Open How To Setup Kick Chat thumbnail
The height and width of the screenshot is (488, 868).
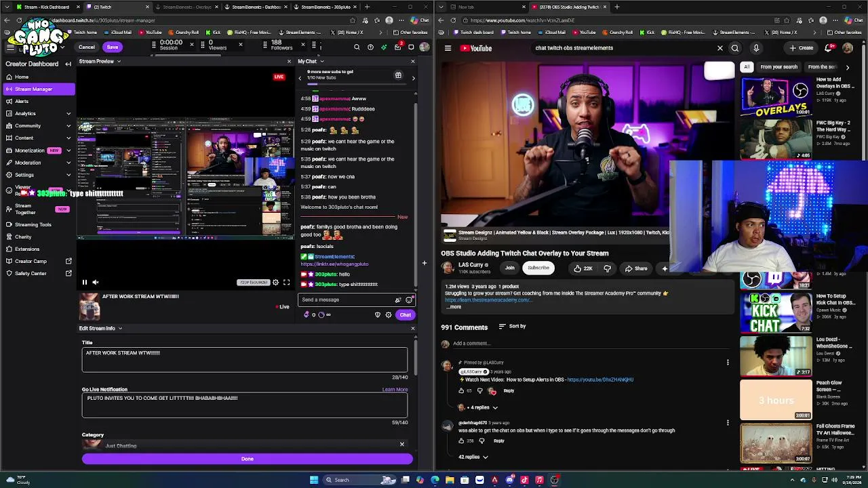(x=776, y=312)
